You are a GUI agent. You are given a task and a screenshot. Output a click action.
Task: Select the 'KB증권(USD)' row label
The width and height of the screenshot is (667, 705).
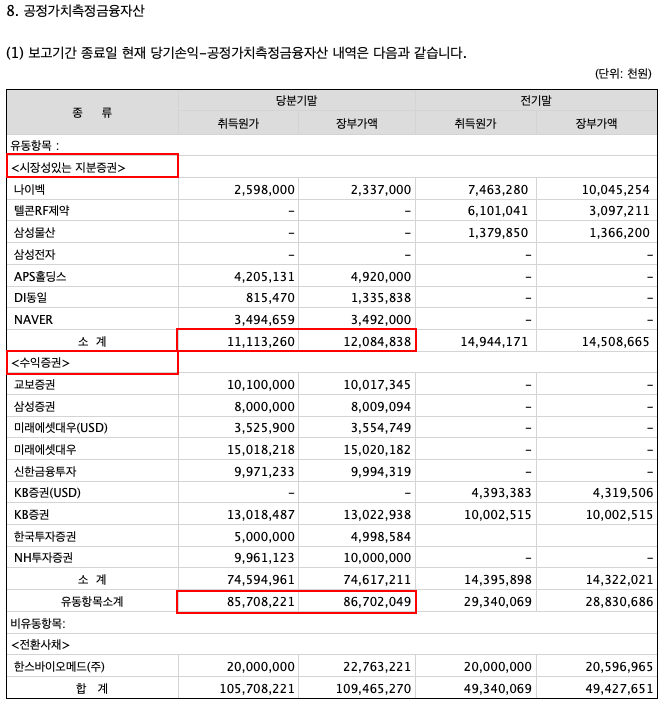click(47, 493)
